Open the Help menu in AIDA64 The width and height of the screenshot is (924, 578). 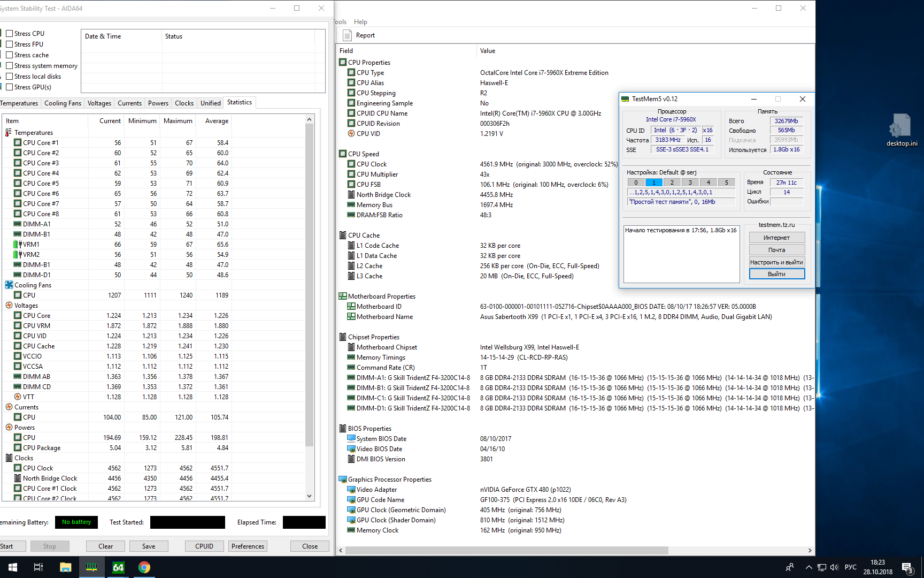[360, 22]
